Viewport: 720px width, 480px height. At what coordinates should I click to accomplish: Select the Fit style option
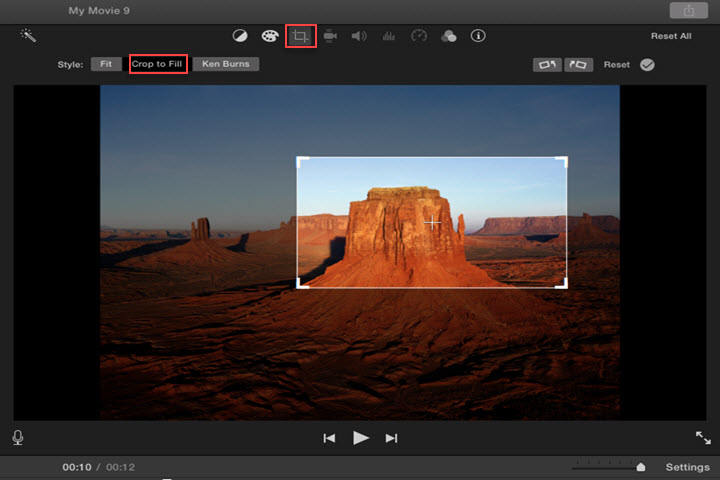106,64
